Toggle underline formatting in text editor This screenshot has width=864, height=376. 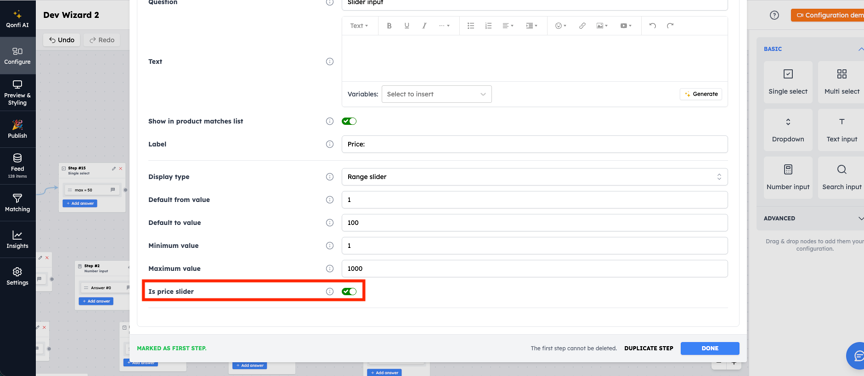tap(407, 26)
